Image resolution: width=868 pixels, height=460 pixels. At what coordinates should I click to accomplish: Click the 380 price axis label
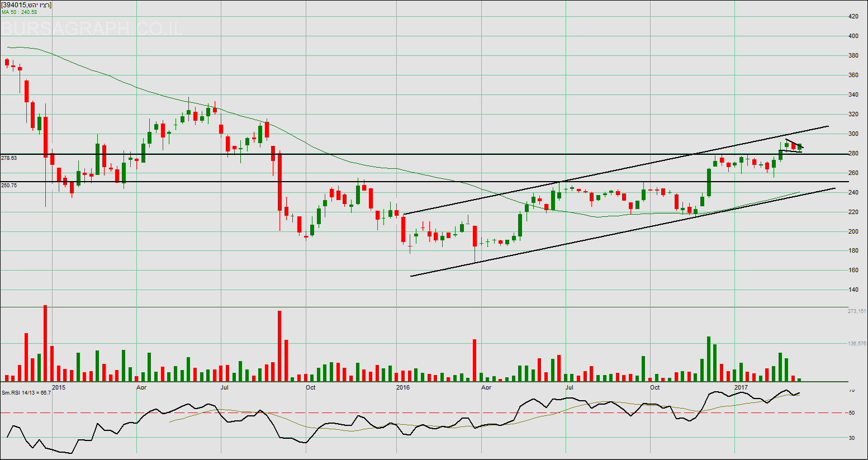coord(853,56)
